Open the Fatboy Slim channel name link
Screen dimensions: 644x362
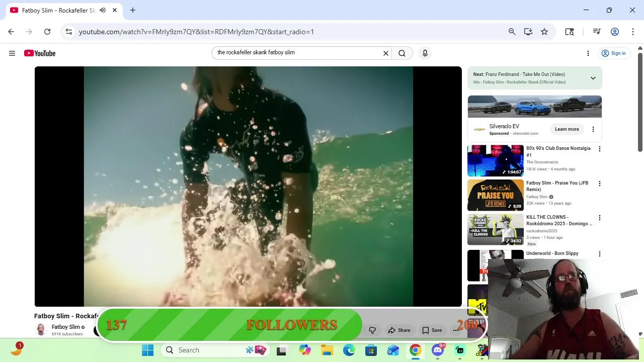(x=65, y=327)
